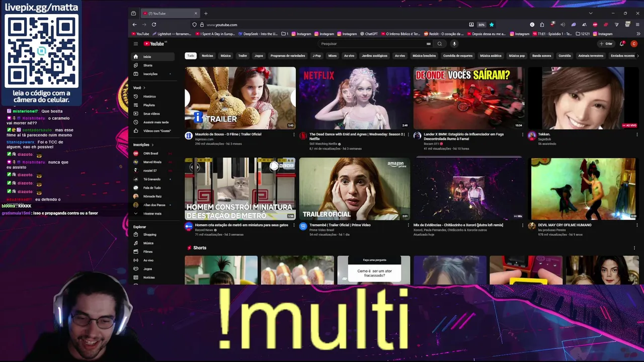Screen dimensions: 644x362
Task: Click the 80% zoom indicator
Action: point(481,25)
